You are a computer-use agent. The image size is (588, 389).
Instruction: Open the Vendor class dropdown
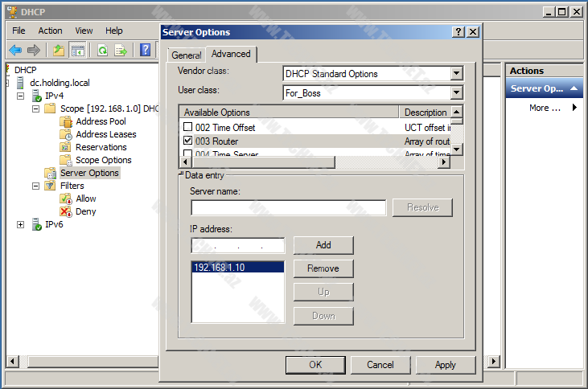coord(456,74)
